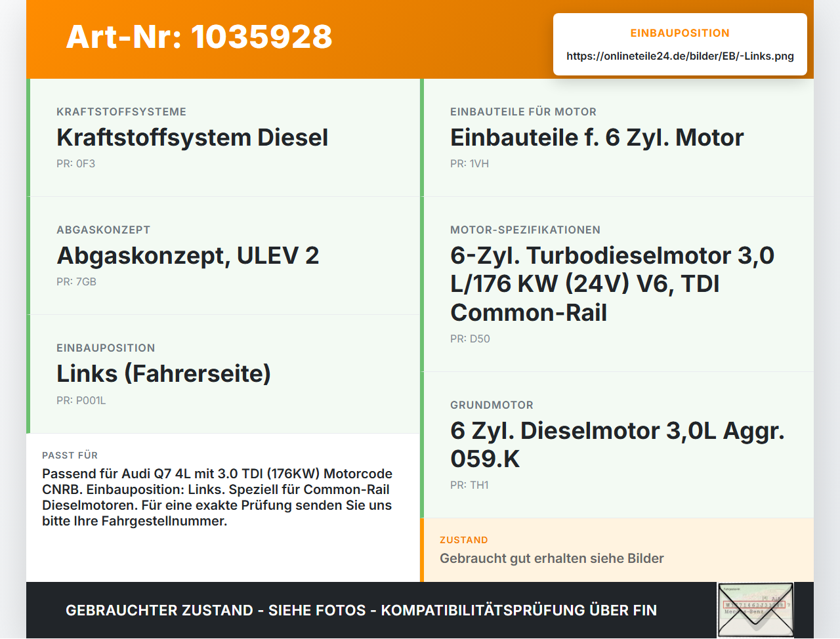
Task: Select 6 Zyl. Dieselmotor 3,0L Aggr. text
Action: pos(618,445)
